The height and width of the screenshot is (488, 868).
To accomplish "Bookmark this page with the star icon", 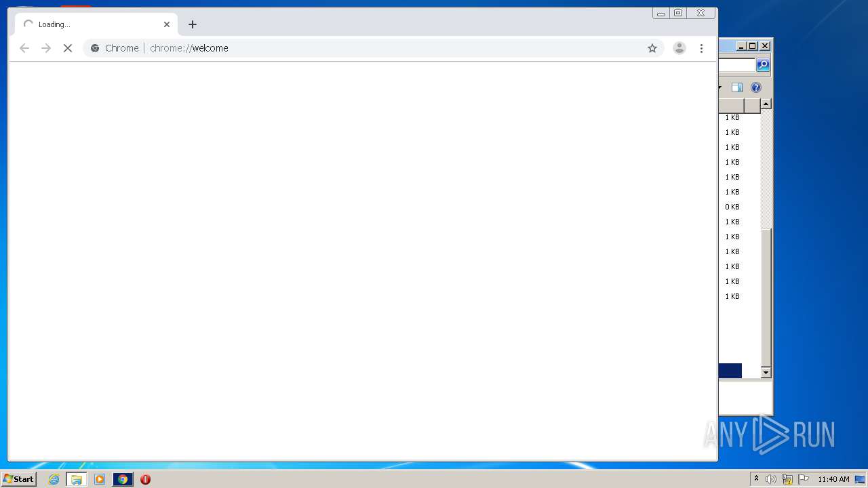I will pos(652,48).
